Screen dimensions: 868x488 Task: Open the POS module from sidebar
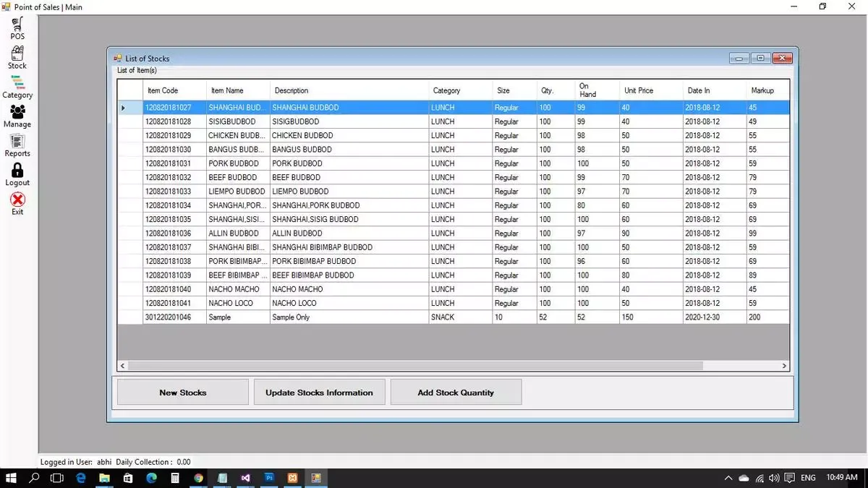(17, 27)
